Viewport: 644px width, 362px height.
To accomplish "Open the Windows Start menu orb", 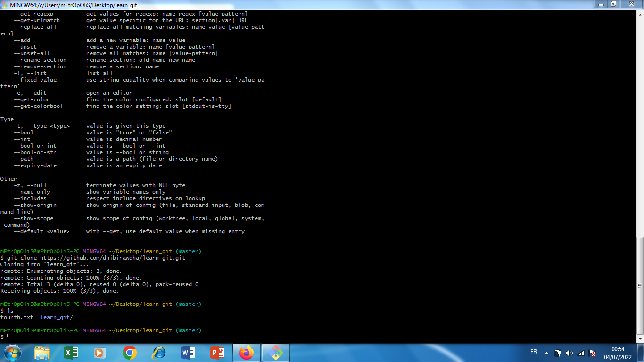I will (x=12, y=353).
